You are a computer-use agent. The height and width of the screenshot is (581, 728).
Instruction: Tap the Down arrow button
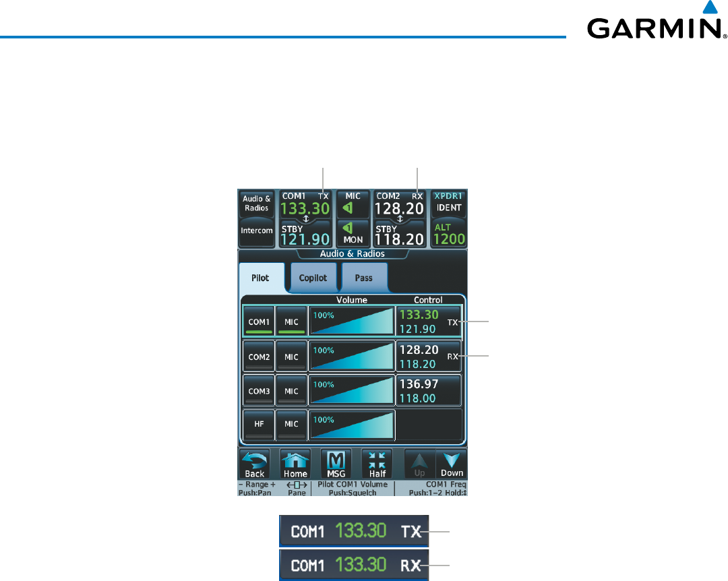(x=452, y=464)
